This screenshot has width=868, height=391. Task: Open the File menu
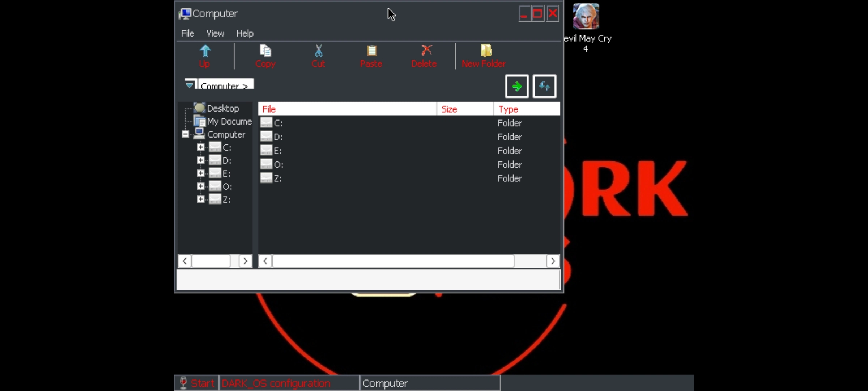(x=188, y=33)
